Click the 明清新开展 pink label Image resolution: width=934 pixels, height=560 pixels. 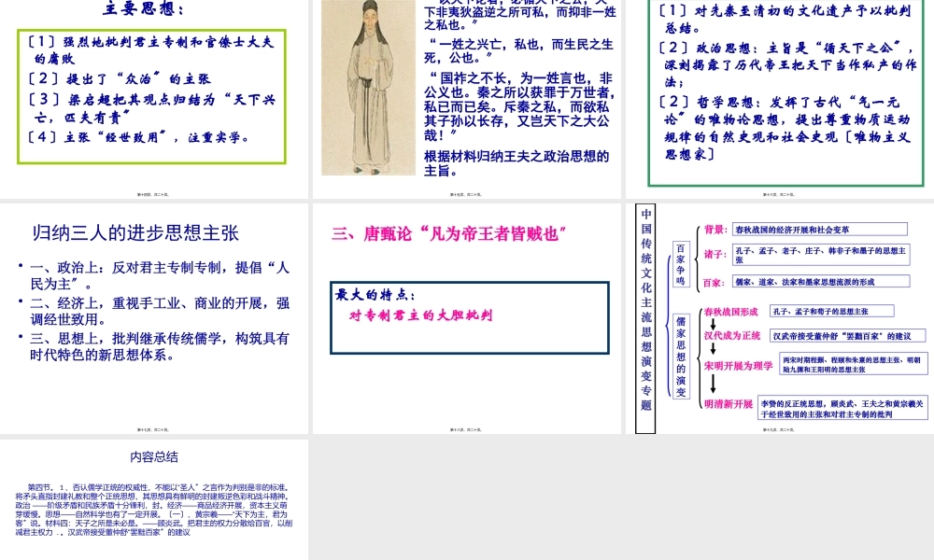pos(729,405)
